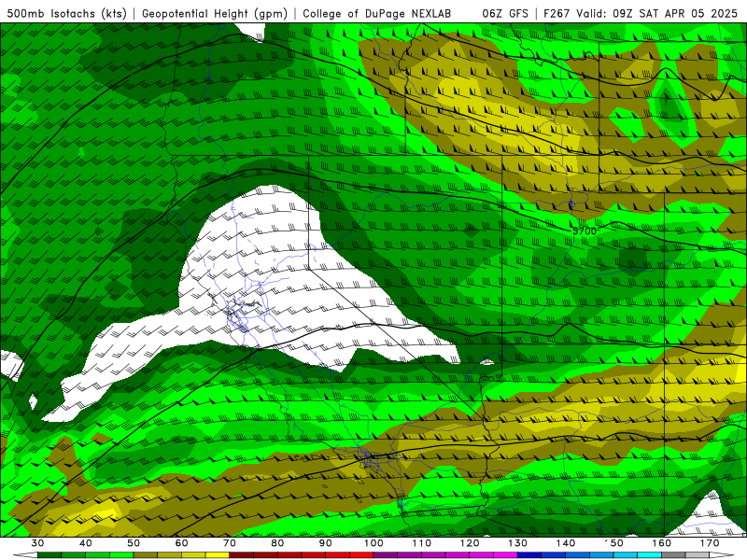Click the "50" colorbar scale label
The image size is (747, 560).
(x=134, y=543)
